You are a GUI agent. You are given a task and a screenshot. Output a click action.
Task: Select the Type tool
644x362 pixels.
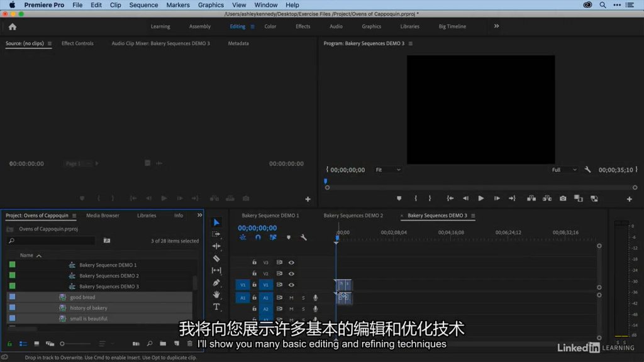coord(216,307)
